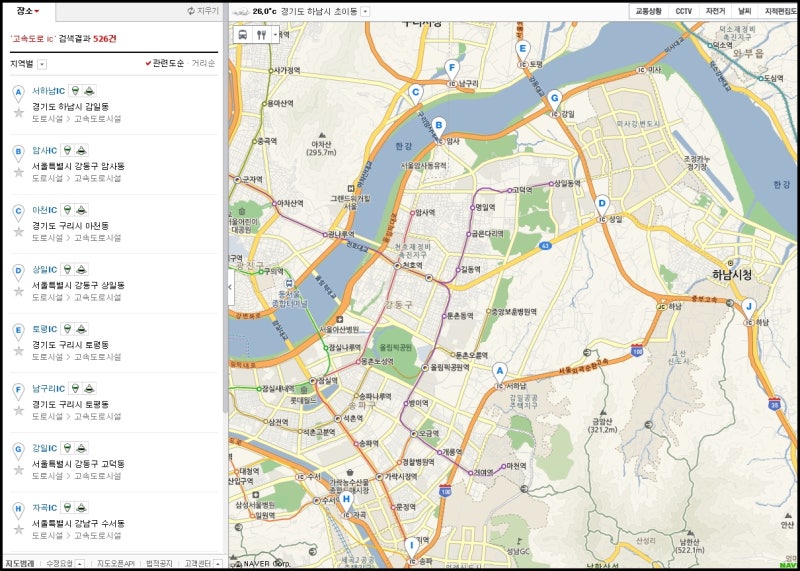Click the restaurant fork-and-knife icon
The height and width of the screenshot is (571, 800).
coord(262,33)
